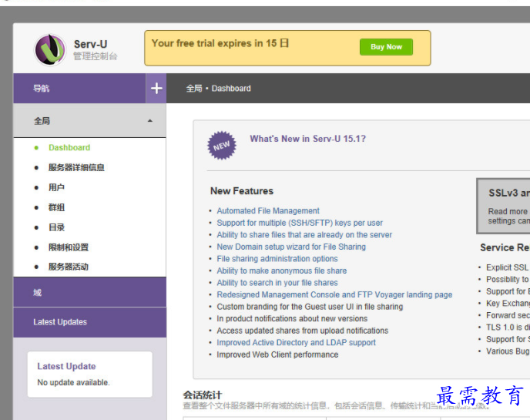Expand the Latest Updates section
This screenshot has height=420, width=530.
[x=90, y=322]
